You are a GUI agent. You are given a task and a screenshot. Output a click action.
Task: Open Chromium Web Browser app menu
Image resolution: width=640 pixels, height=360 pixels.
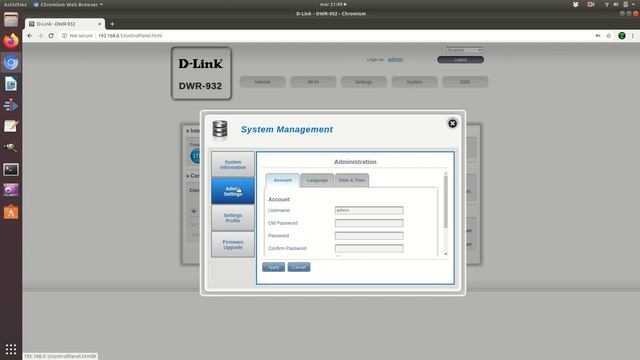click(68, 4)
